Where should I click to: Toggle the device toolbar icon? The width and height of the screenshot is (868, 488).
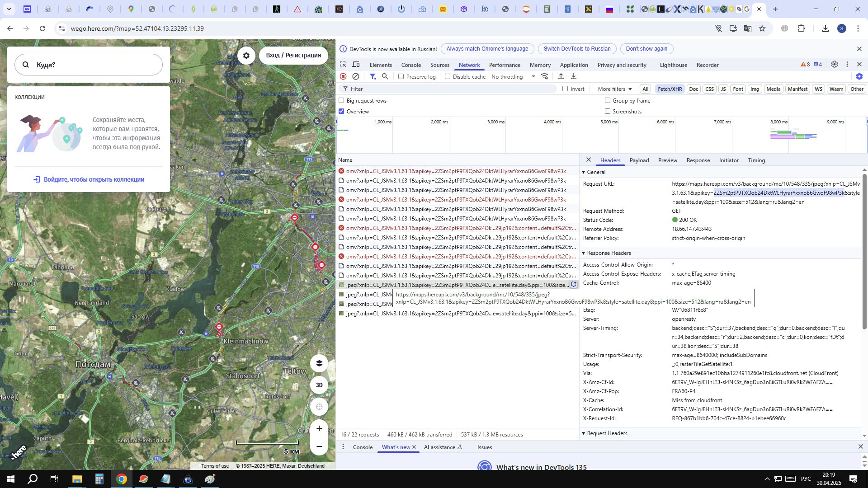[356, 65]
